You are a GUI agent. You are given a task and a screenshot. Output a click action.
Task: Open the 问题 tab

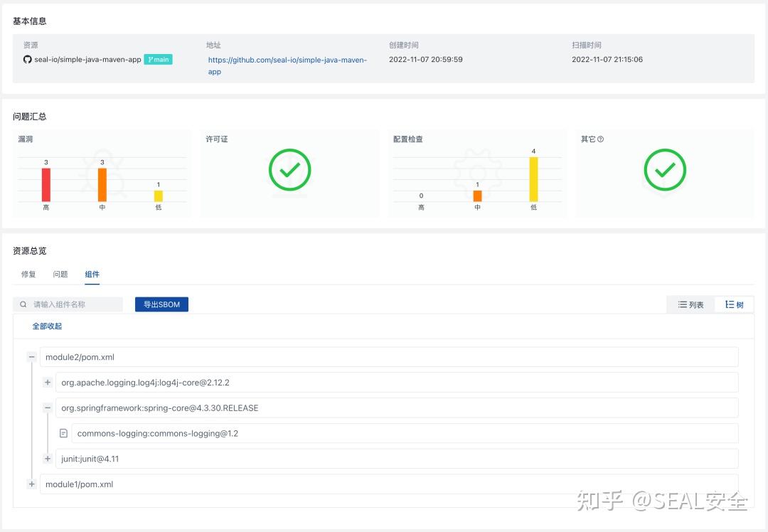pyautogui.click(x=60, y=274)
